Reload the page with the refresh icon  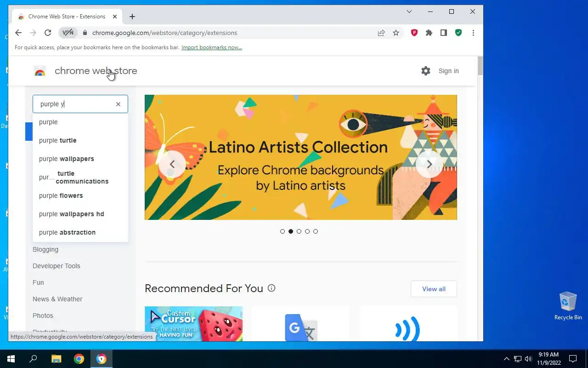[x=48, y=33]
